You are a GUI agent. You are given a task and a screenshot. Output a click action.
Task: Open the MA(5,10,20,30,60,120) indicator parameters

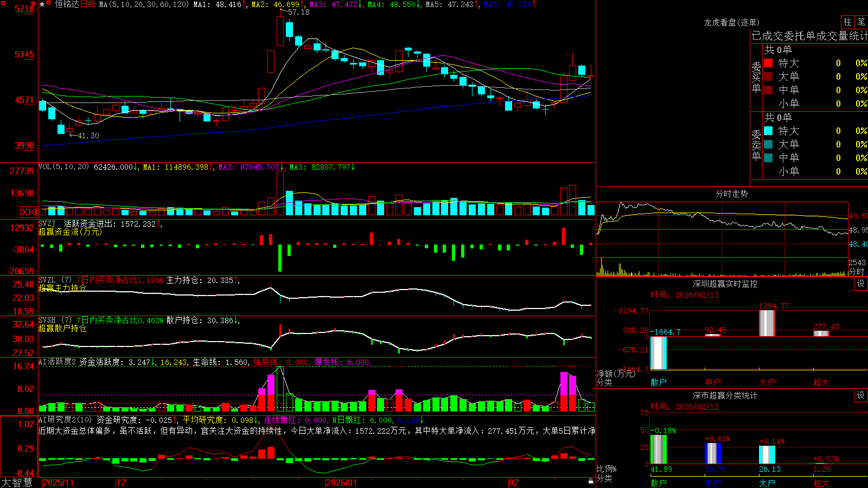(x=144, y=4)
